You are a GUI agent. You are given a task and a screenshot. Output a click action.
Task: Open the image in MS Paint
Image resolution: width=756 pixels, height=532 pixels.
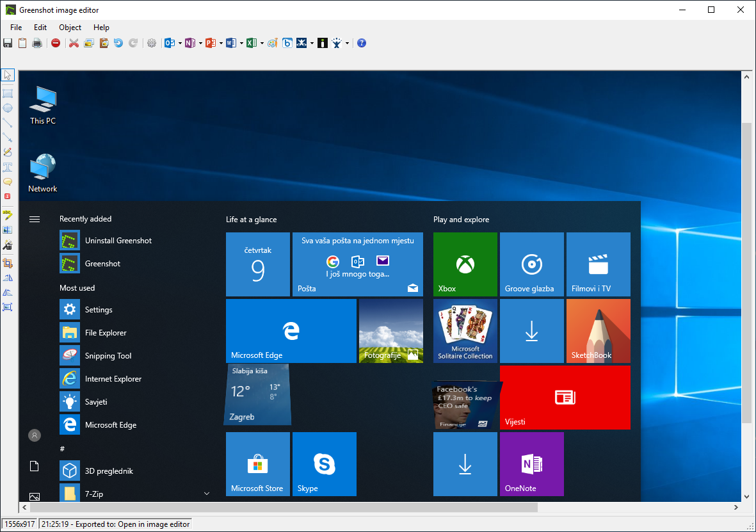pyautogui.click(x=273, y=43)
